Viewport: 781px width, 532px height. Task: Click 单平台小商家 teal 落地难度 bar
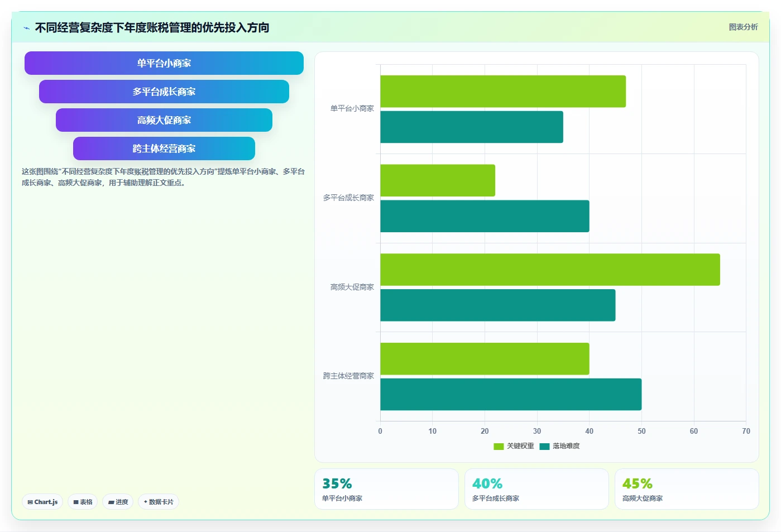pyautogui.click(x=472, y=127)
